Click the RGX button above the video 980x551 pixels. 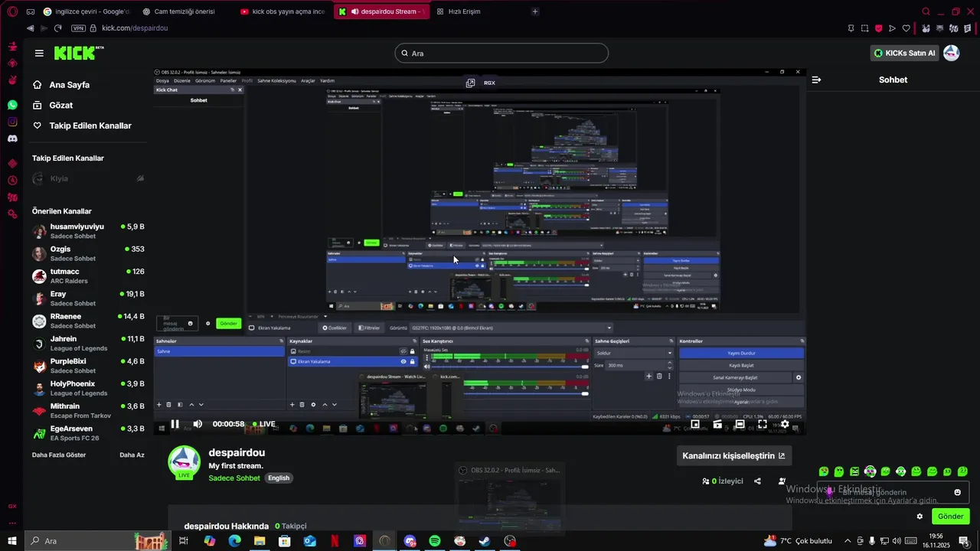tap(489, 83)
